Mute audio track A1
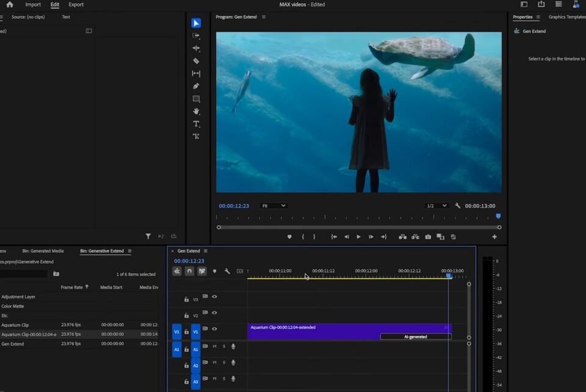 [x=214, y=346]
